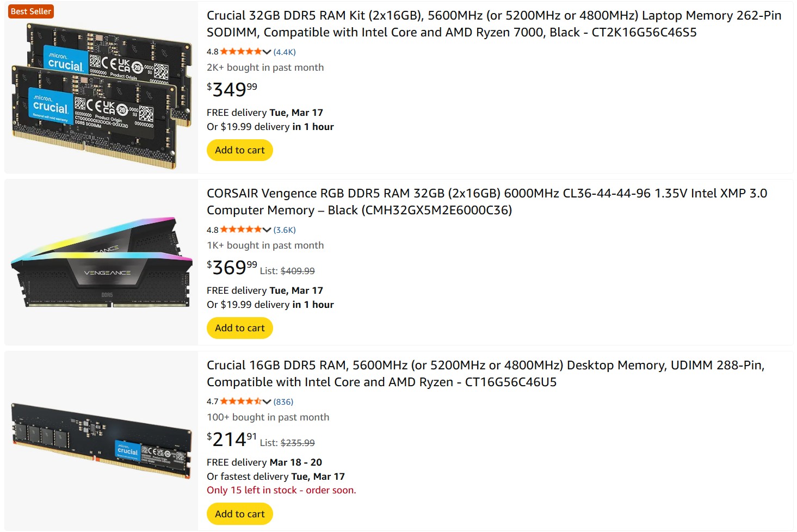The width and height of the screenshot is (797, 532).
Task: Add the CORSAIR Vengeance RAM to cart
Action: coord(239,328)
